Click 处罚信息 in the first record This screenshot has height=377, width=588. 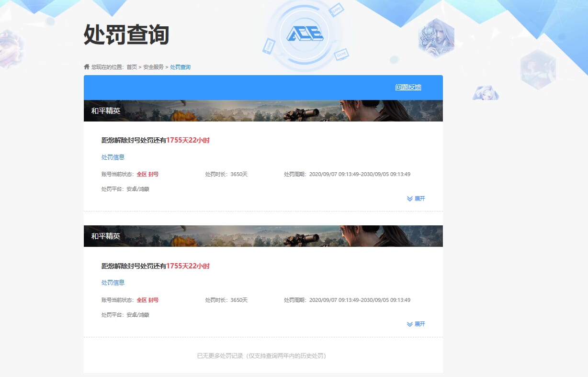coord(113,157)
